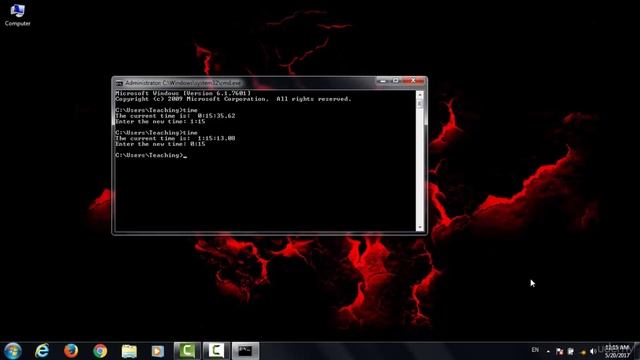Screen dimensions: 640x360
Task: Click the 'Enter the new time: 0:15' line
Action: click(160, 144)
